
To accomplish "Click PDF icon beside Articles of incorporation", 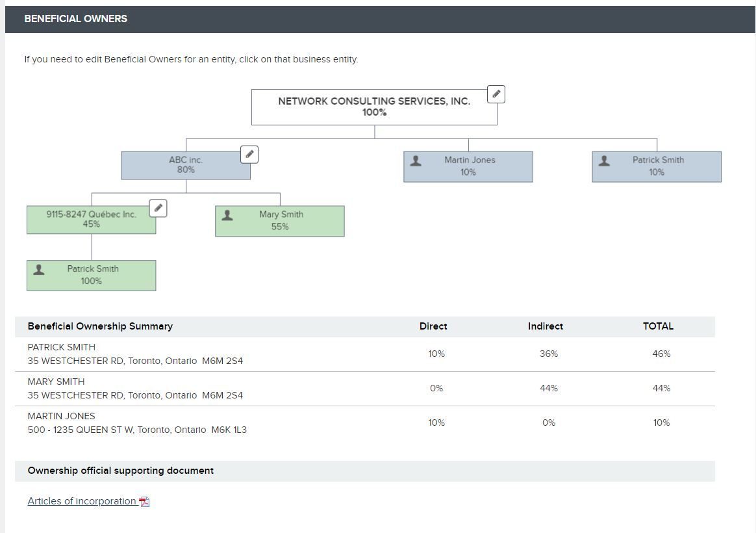I will coord(144,502).
